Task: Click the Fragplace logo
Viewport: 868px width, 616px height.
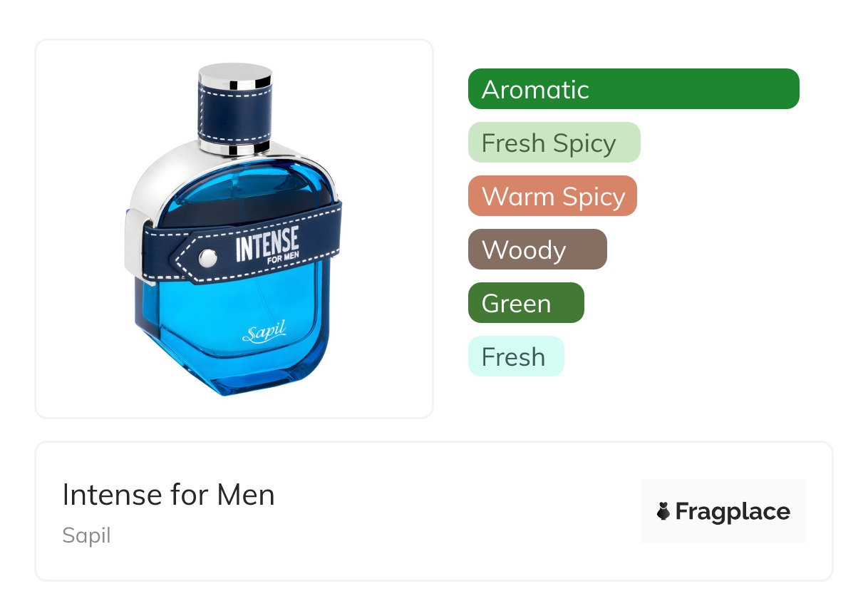Action: 723,511
